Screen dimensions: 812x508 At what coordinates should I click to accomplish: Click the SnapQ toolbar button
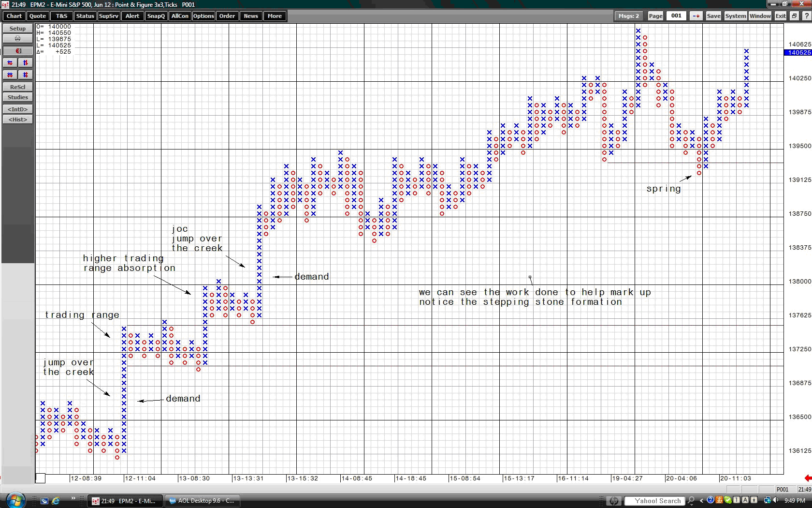click(x=156, y=16)
